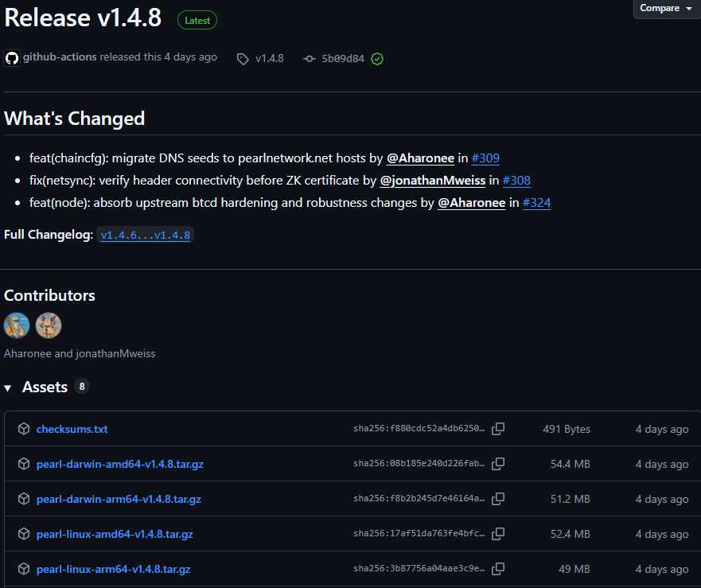
Task: Copy the checksums.txt sha256 hash
Action: coord(498,429)
